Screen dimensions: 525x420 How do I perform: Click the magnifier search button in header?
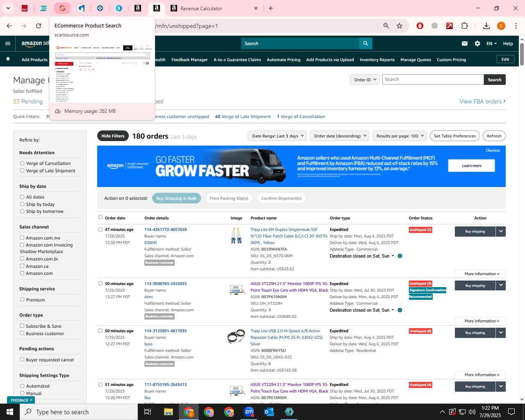tap(365, 43)
